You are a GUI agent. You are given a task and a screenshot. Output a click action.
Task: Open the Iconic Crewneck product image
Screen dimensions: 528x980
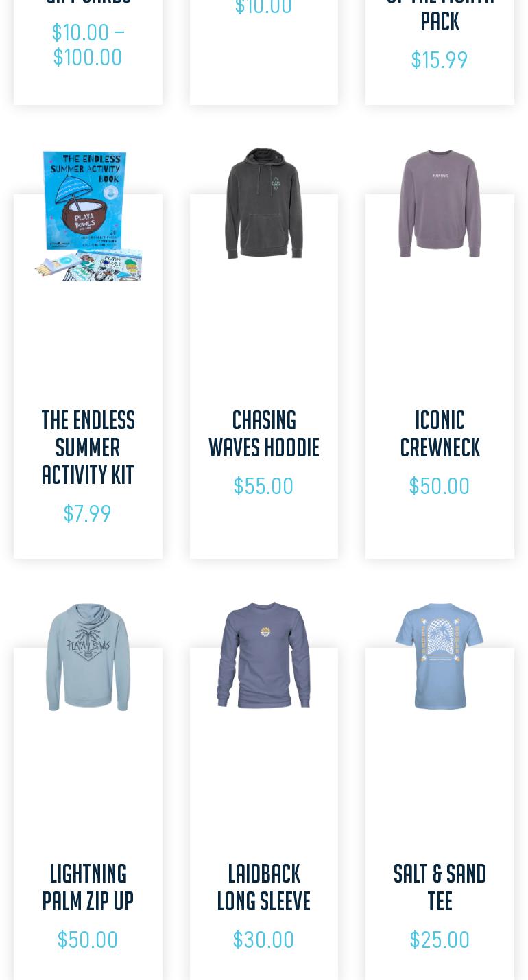tap(440, 203)
